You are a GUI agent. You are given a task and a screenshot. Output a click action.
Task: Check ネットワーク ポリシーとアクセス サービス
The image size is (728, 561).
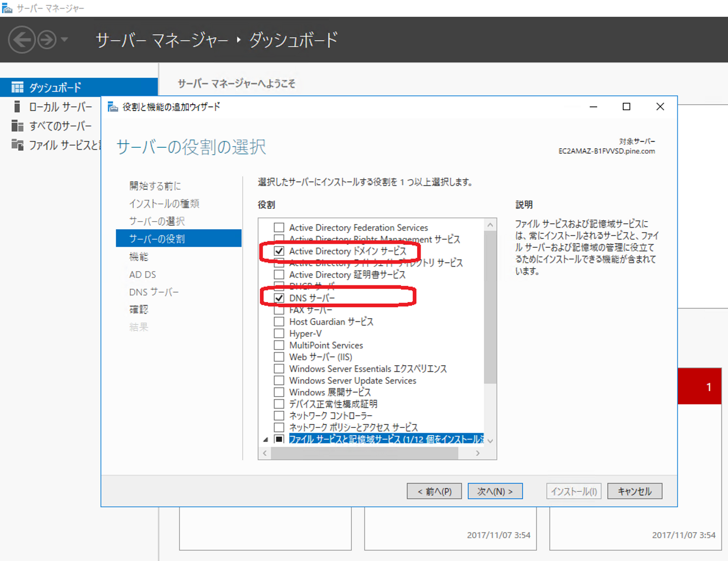(x=279, y=427)
